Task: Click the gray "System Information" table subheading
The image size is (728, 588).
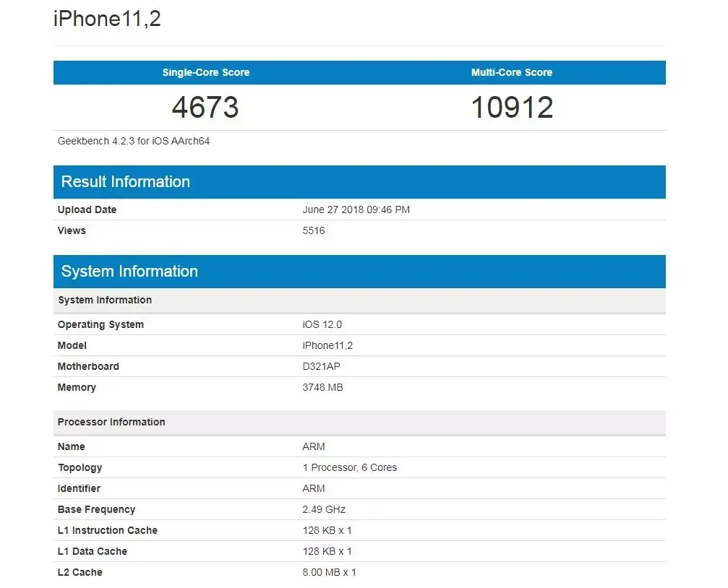Action: pyautogui.click(x=105, y=301)
